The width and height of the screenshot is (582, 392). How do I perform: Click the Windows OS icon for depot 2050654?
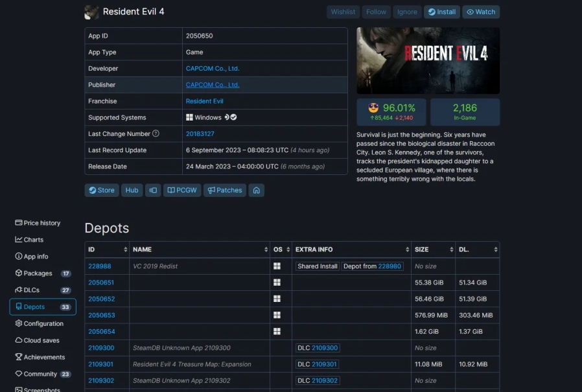pyautogui.click(x=277, y=332)
